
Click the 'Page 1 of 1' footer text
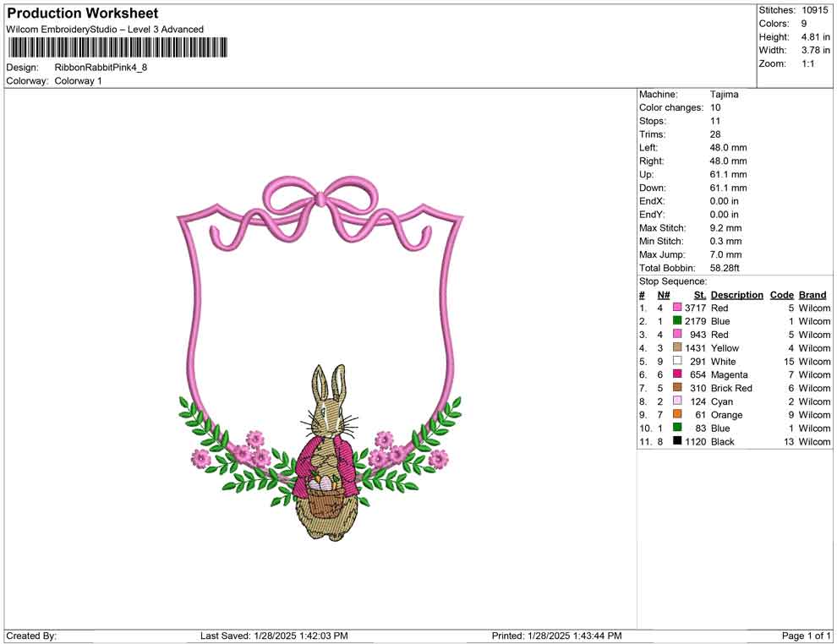(x=806, y=636)
